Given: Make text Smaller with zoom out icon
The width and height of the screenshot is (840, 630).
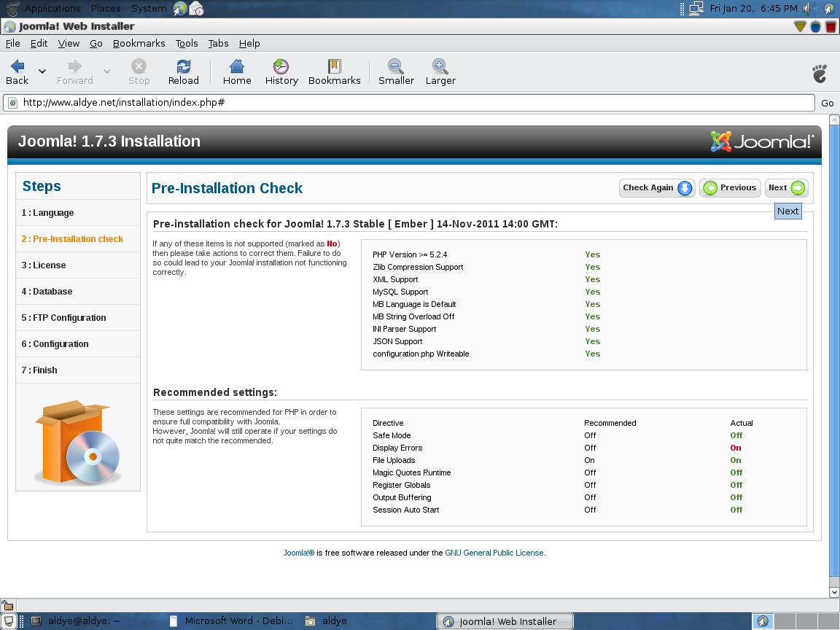Looking at the screenshot, I should point(396,72).
